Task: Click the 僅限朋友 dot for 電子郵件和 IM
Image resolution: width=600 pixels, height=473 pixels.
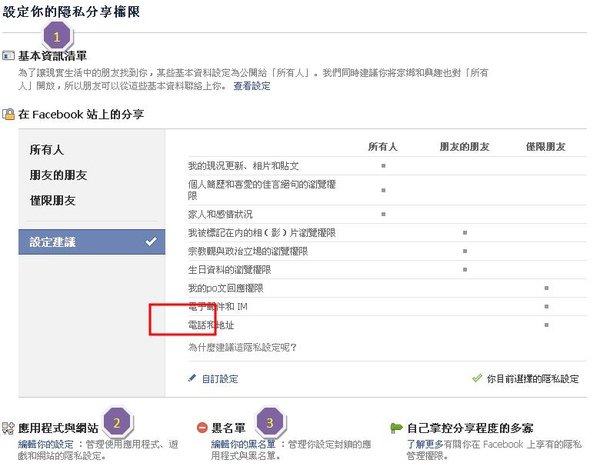Action: coord(546,306)
